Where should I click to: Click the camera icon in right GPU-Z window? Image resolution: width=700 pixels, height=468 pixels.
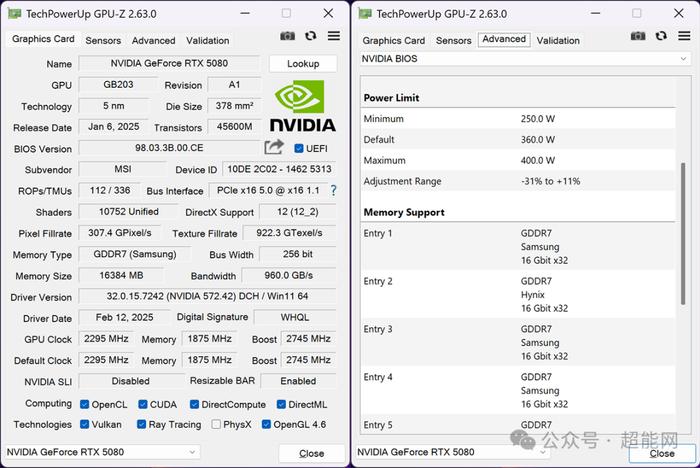[x=638, y=36]
